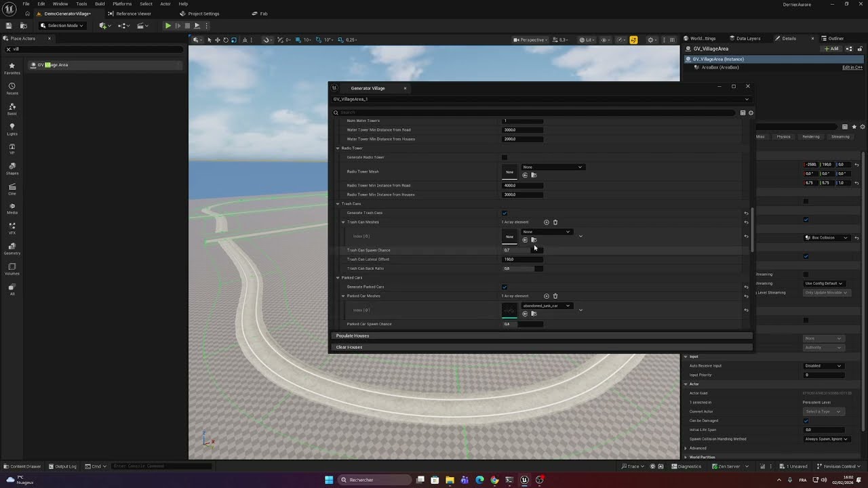Select Favorites category in Place Actors
The height and width of the screenshot is (488, 868).
coord(12,68)
